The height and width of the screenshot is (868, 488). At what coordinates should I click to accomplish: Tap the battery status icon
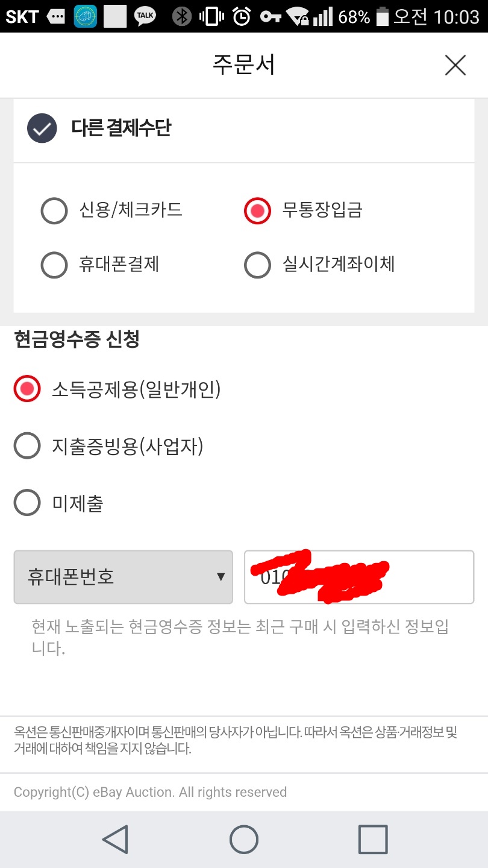tap(382, 16)
